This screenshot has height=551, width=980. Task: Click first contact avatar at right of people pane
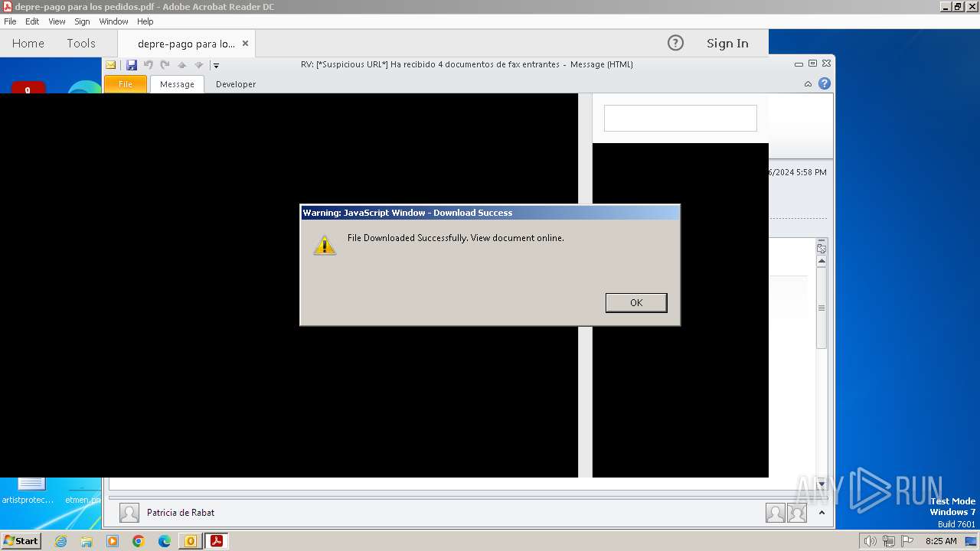(x=776, y=514)
